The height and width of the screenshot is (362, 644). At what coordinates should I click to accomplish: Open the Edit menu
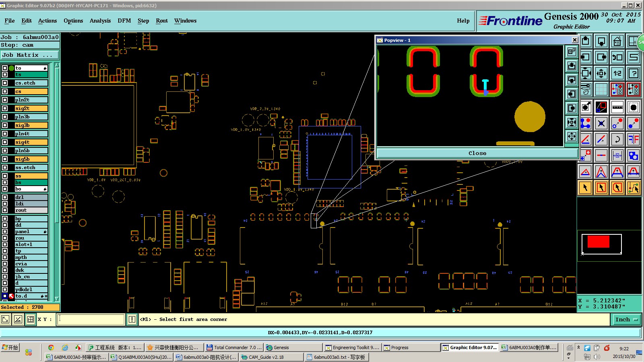pos(27,21)
